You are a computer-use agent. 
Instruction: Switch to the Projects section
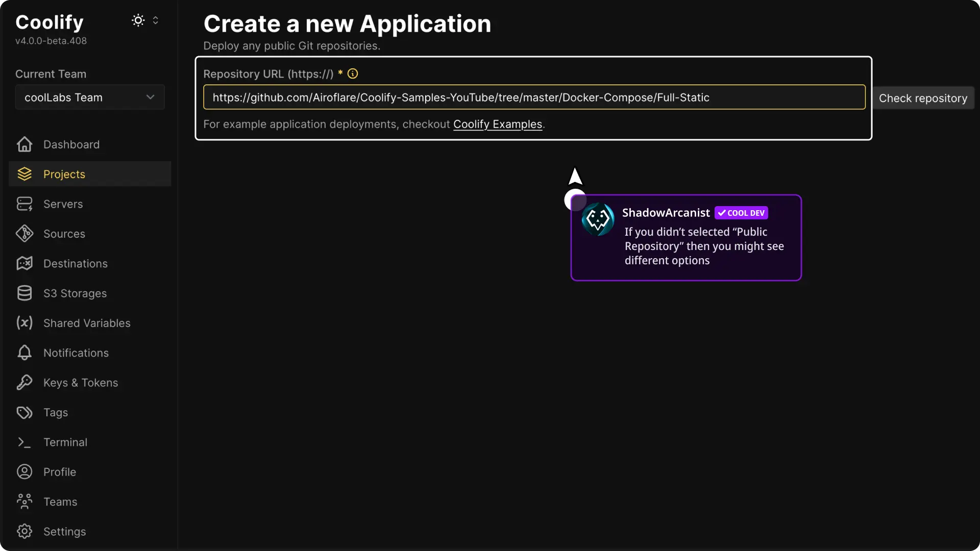point(64,174)
